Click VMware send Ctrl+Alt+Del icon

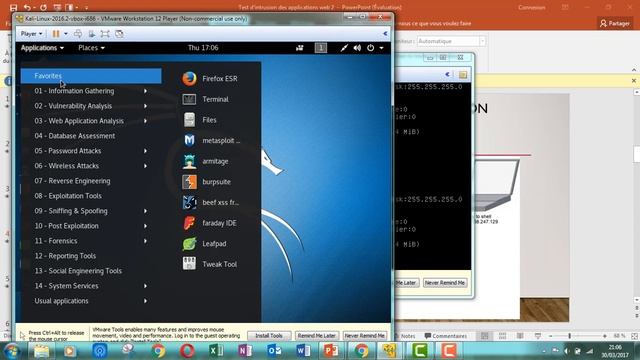point(78,34)
